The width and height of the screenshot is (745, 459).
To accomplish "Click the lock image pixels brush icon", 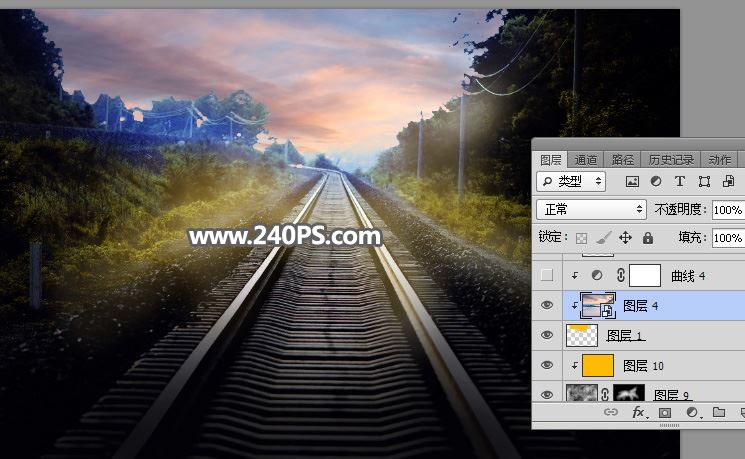I will [x=603, y=238].
